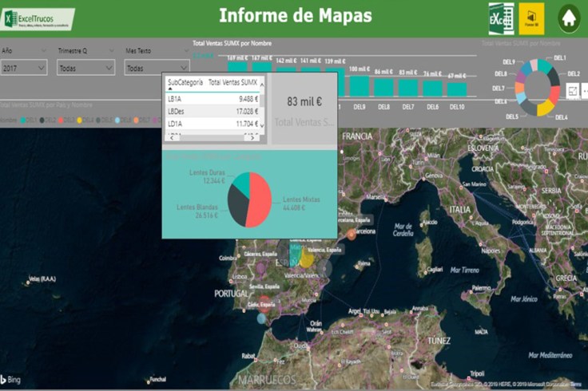Click the DEL10 bar showing 67 mil €

(x=457, y=89)
